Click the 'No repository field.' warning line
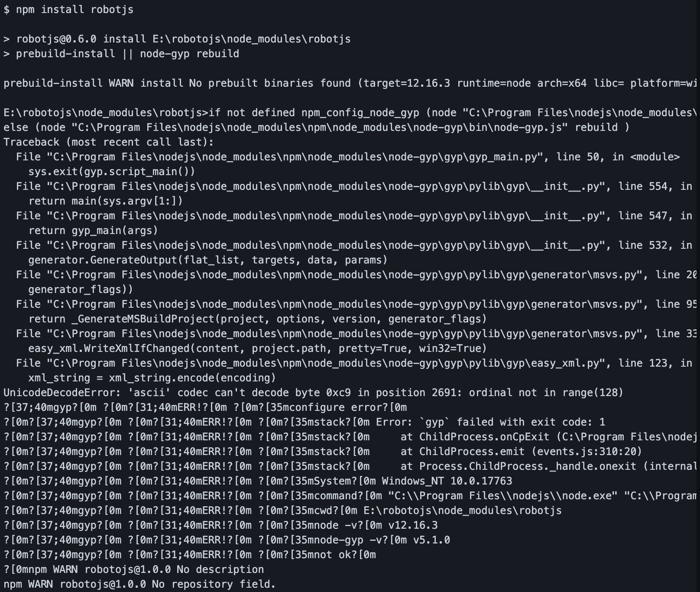700x592 pixels. click(x=139, y=584)
